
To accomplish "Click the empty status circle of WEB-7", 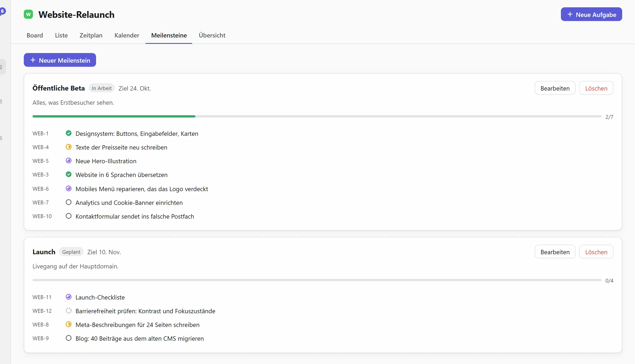I will click(x=69, y=203).
